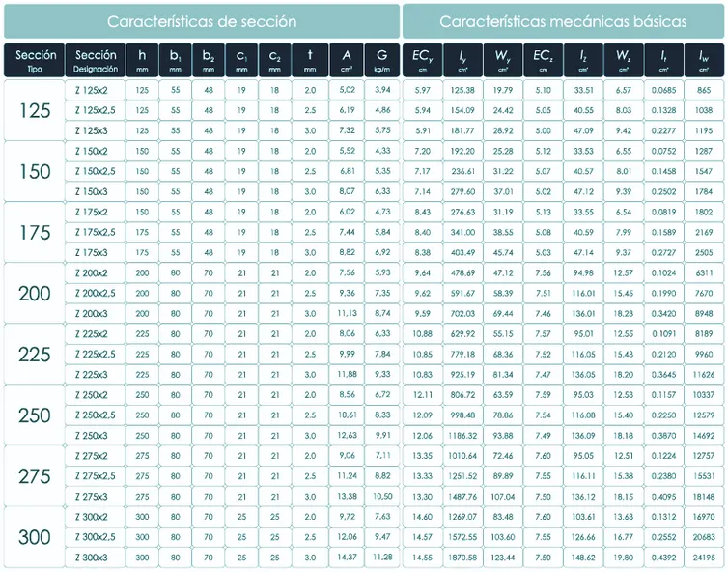Select the weight value '3,94'

coord(382,90)
